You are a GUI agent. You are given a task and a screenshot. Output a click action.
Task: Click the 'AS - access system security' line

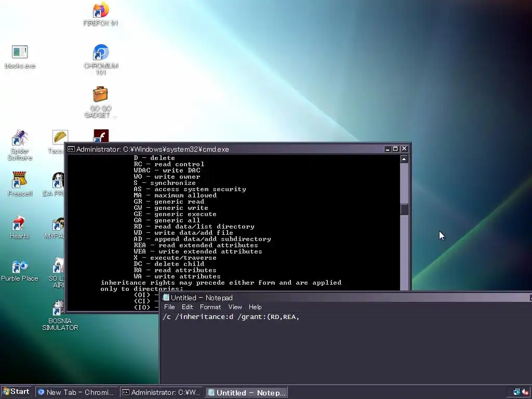190,189
